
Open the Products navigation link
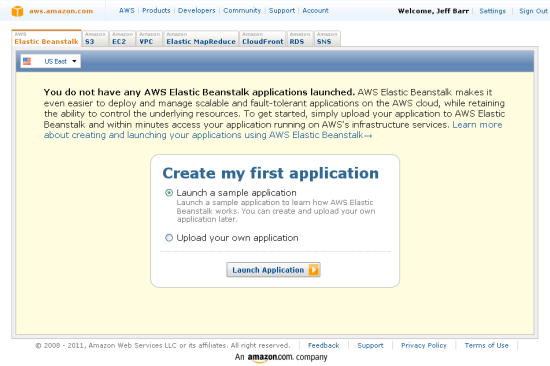[x=156, y=11]
